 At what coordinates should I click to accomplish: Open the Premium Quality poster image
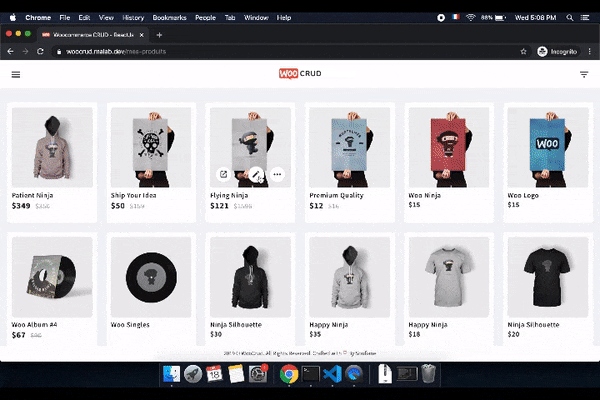click(x=349, y=147)
